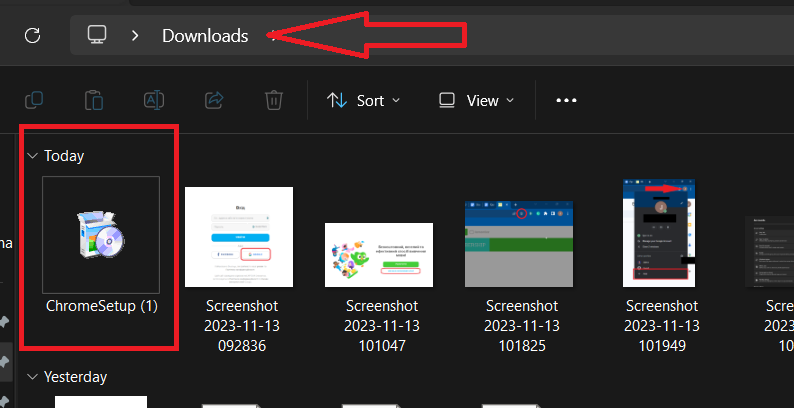794x408 pixels.
Task: Select the ChromeSetup (1) installer icon
Action: click(x=101, y=235)
